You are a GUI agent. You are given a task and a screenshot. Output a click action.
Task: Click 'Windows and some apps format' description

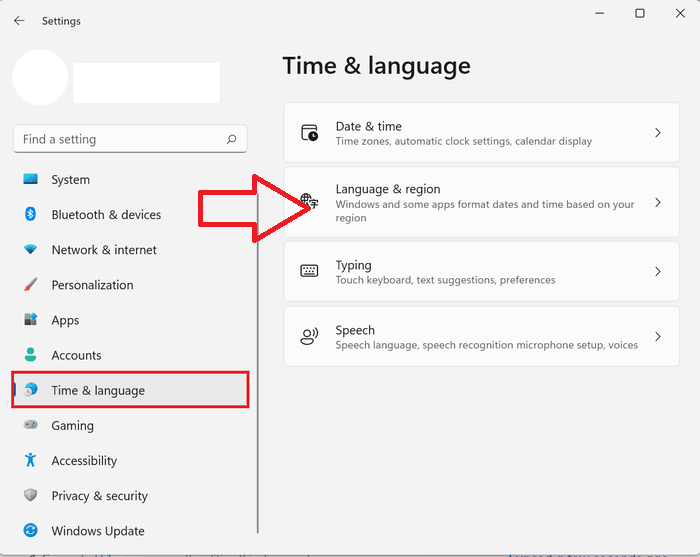[485, 211]
